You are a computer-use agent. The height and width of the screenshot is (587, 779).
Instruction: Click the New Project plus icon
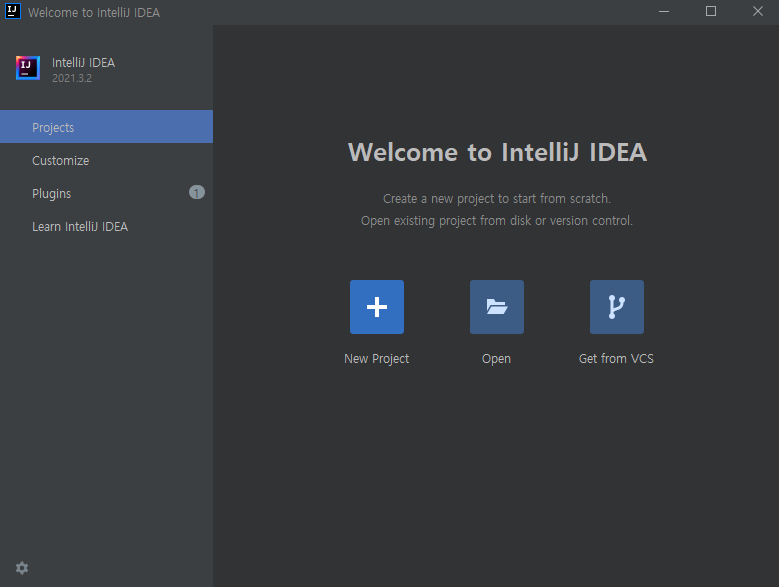[377, 307]
